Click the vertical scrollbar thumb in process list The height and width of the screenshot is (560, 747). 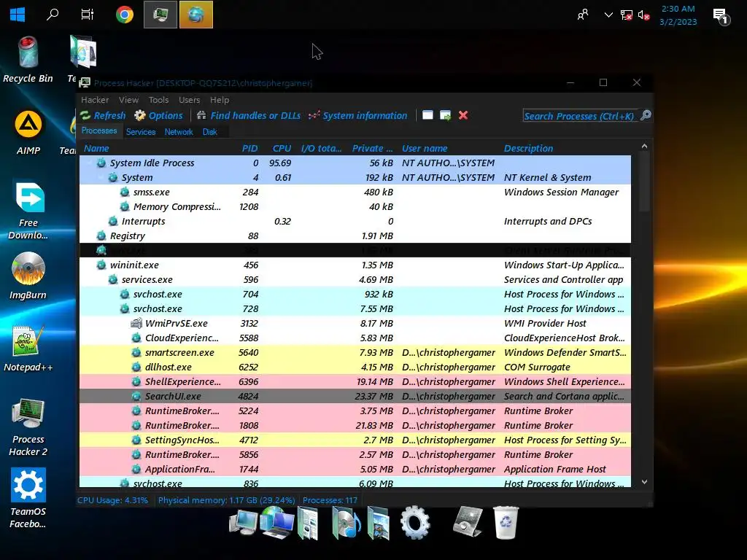pos(644,182)
